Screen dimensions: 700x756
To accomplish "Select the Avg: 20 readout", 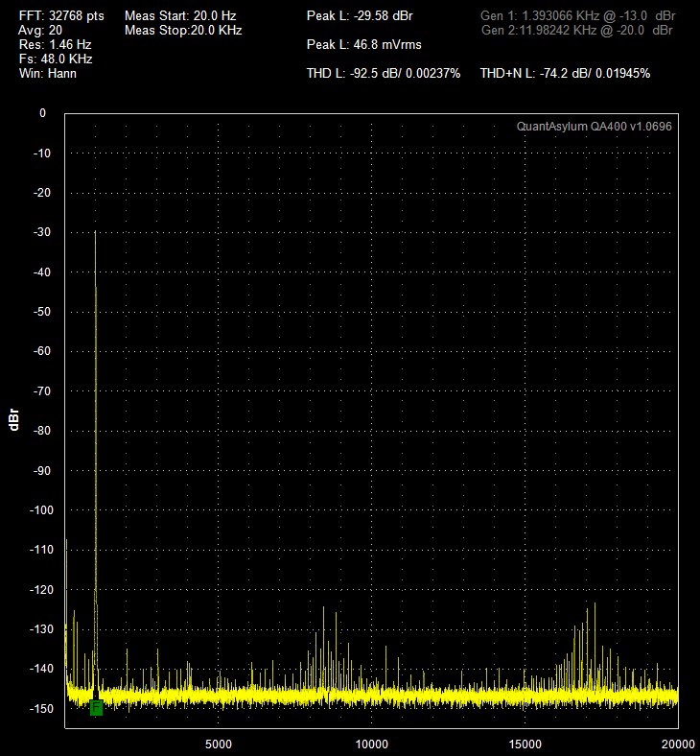I will point(40,31).
